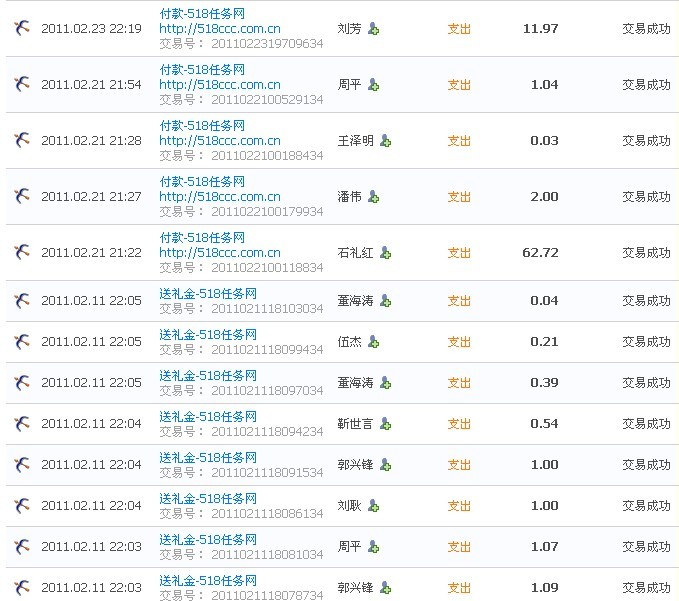Open the 付款-518任务网 link in the 11.97 row
This screenshot has height=601, width=679.
pos(202,14)
